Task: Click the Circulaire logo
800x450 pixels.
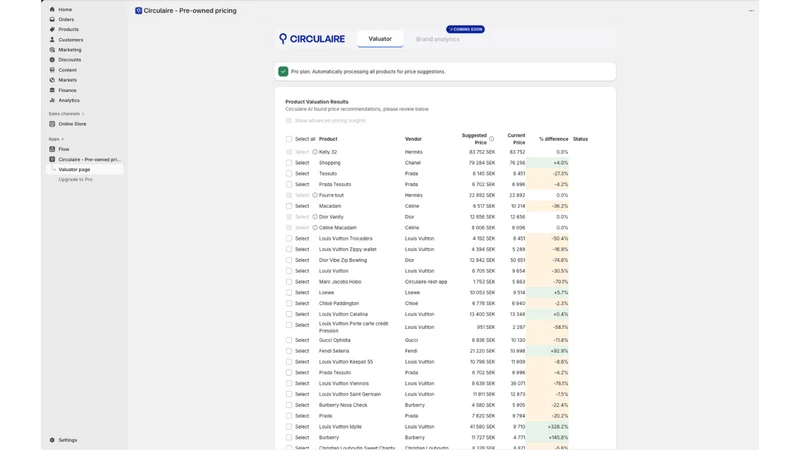Action: pyautogui.click(x=312, y=39)
